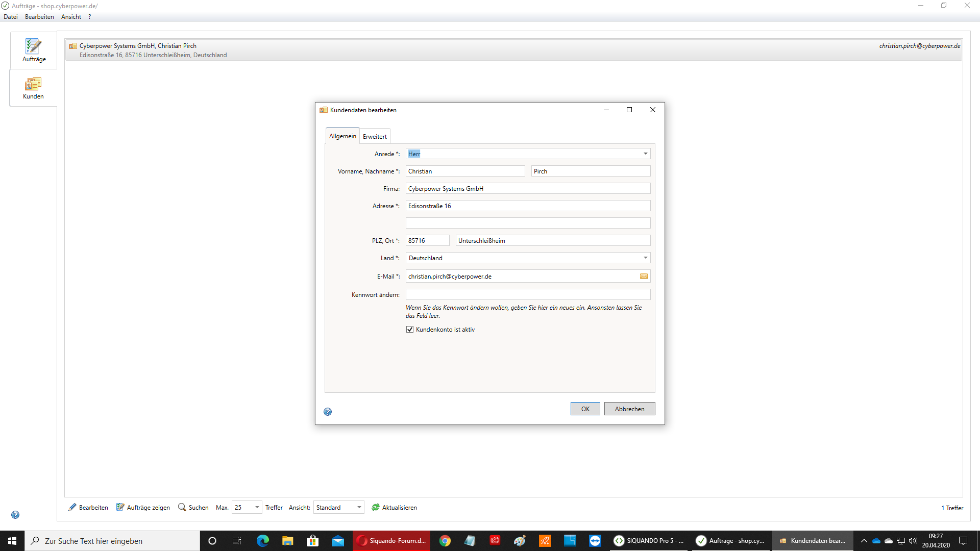Click the Kennwort ändern input field

pyautogui.click(x=528, y=294)
